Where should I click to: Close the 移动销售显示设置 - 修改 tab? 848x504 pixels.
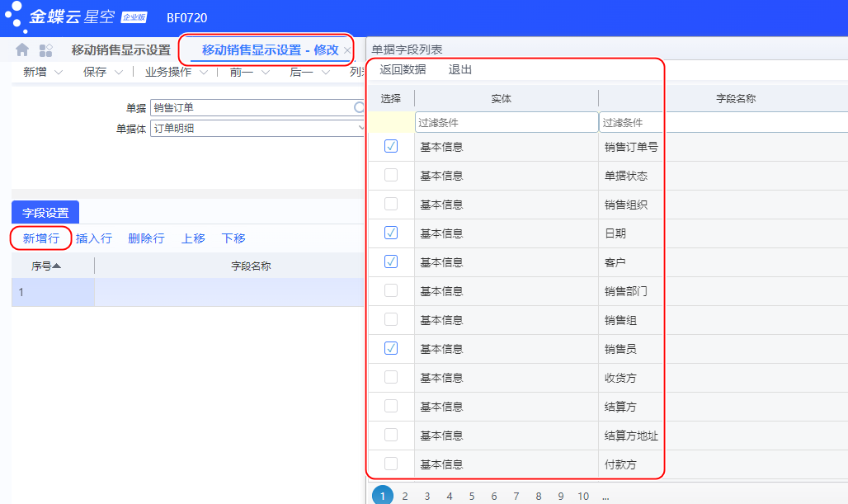click(347, 50)
